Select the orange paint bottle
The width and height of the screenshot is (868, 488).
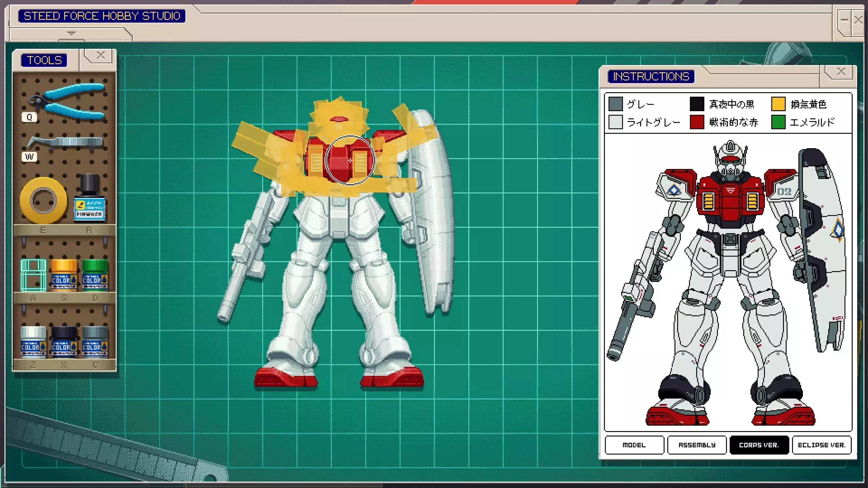click(x=64, y=274)
